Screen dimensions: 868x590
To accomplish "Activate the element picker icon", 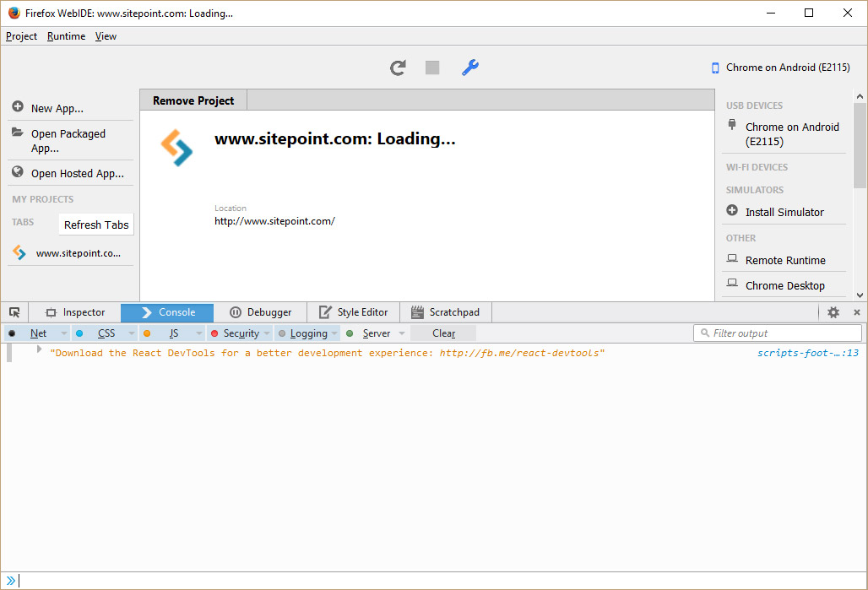I will (x=14, y=312).
